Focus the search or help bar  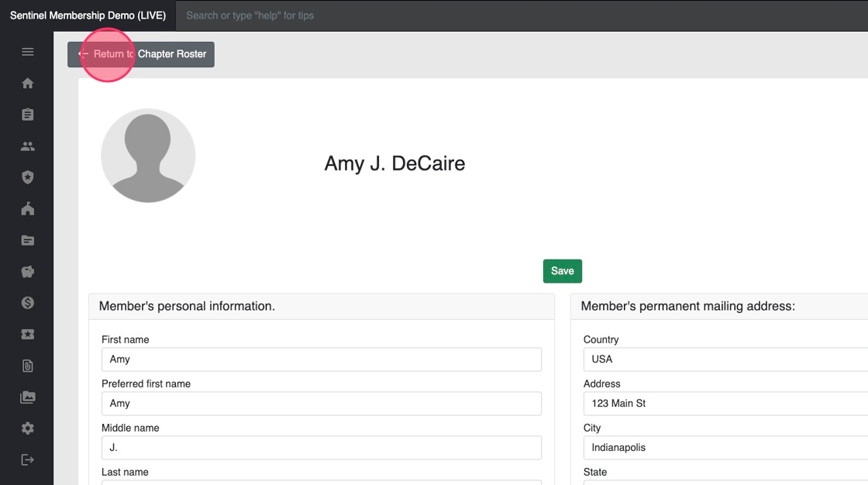pos(465,15)
